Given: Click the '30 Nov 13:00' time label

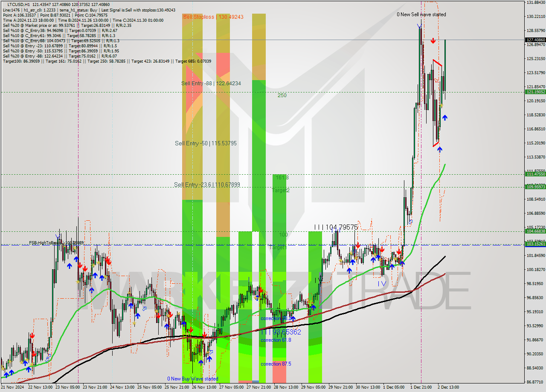Looking at the screenshot, I should click(x=368, y=387).
